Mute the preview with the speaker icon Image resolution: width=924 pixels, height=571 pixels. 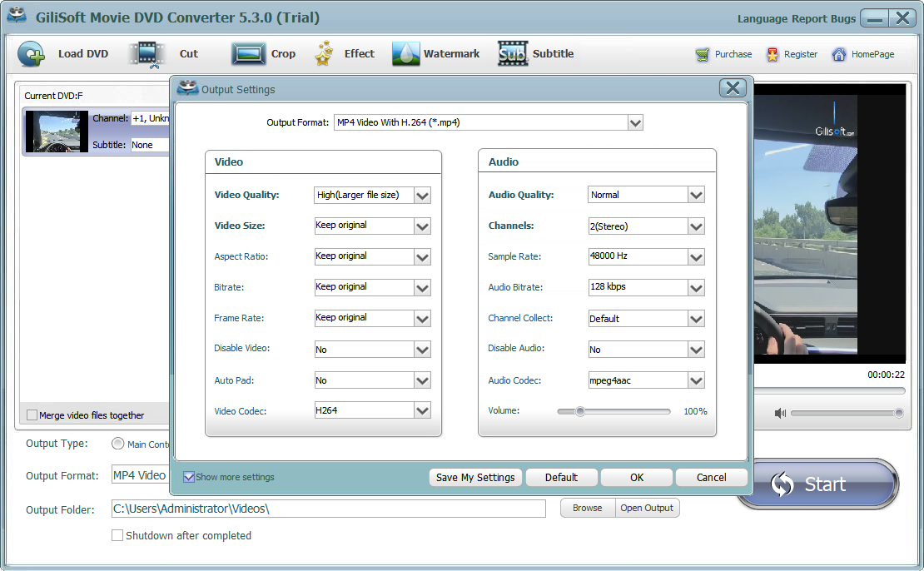(780, 413)
